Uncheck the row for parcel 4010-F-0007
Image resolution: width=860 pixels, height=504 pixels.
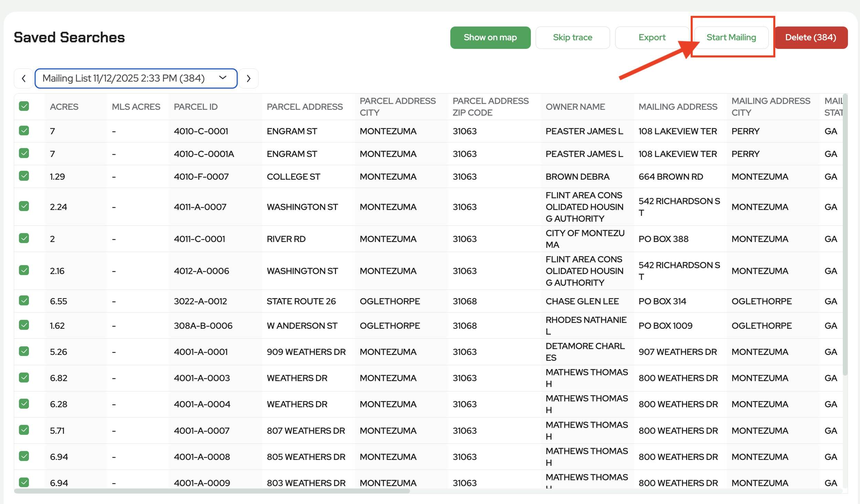click(x=24, y=176)
